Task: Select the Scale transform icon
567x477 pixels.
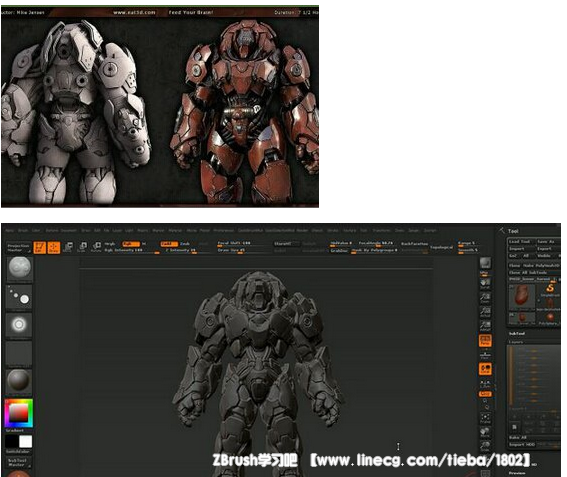Action: coord(82,247)
